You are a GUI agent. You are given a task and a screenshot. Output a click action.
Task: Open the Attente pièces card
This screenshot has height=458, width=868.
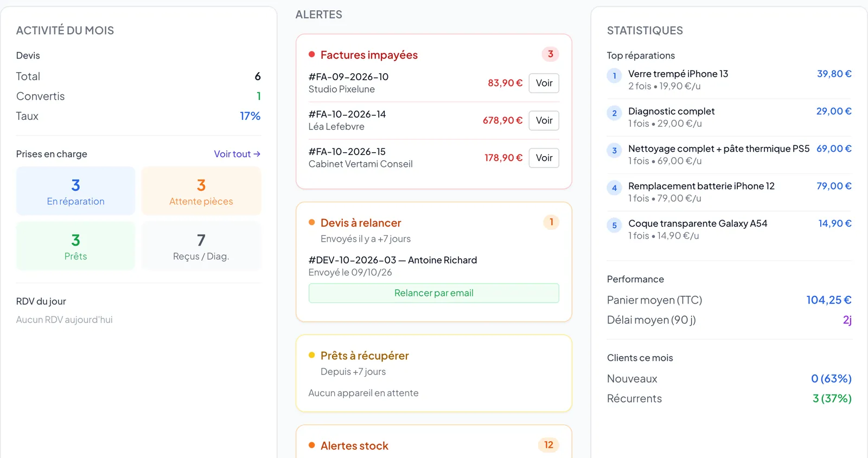pos(201,191)
